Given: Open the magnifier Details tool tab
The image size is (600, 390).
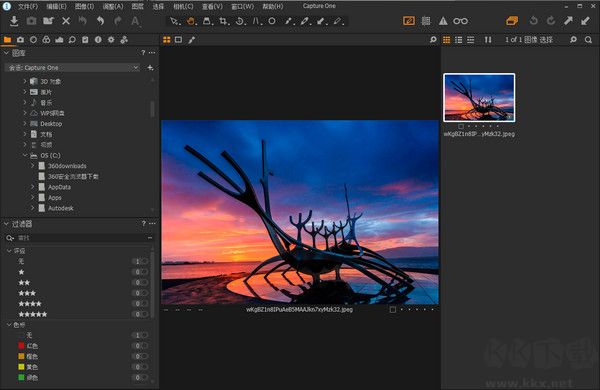Looking at the screenshot, I should (72, 40).
